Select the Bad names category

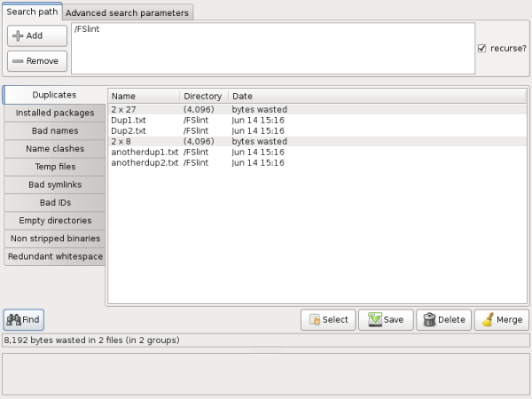(54, 131)
